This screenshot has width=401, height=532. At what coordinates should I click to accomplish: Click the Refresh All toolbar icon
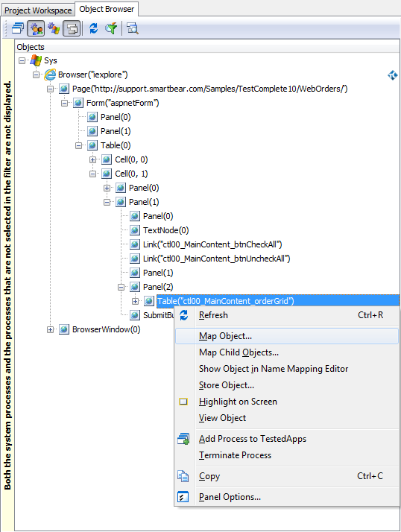coord(94,28)
